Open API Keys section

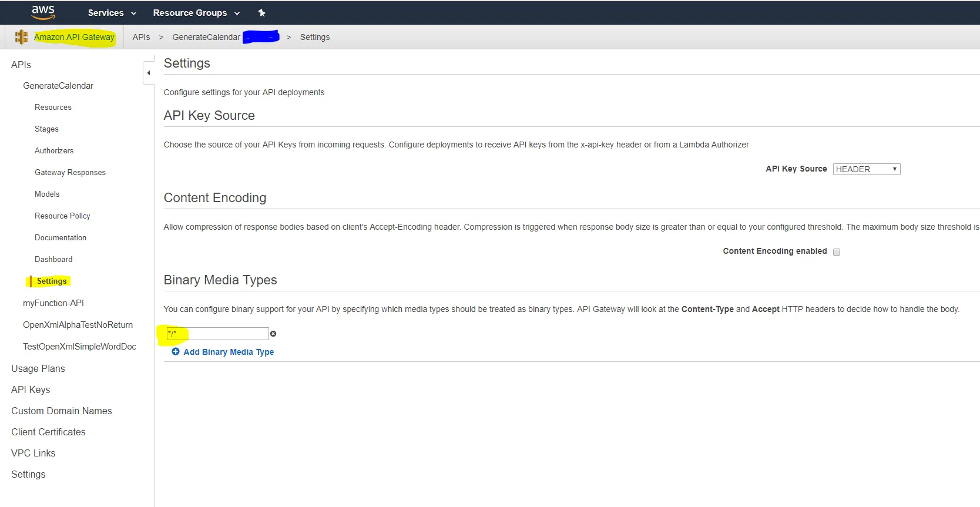tap(31, 390)
